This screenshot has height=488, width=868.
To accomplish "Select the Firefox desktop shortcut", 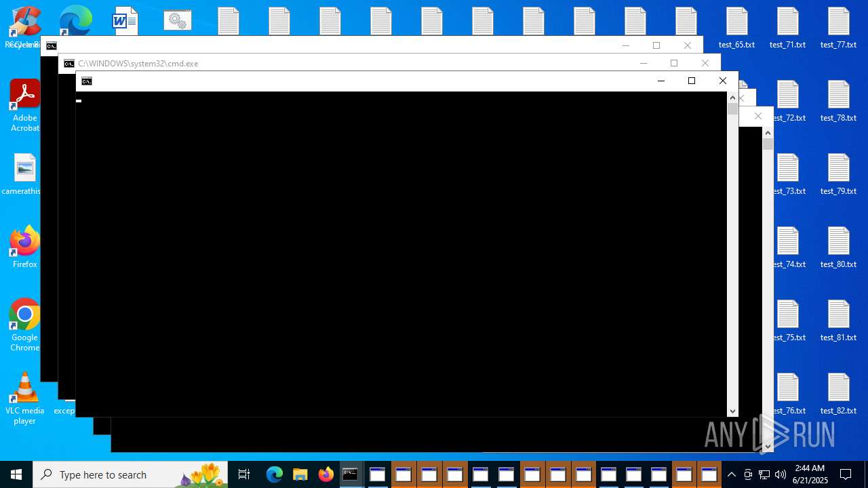I will (x=25, y=247).
